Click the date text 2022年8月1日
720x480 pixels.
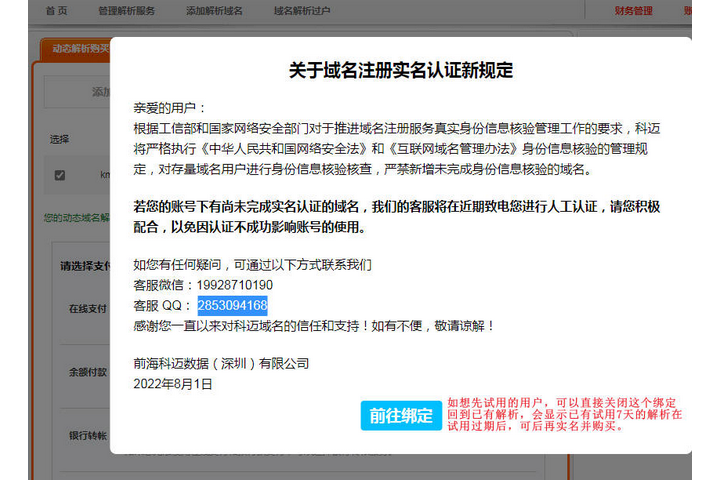tap(173, 384)
